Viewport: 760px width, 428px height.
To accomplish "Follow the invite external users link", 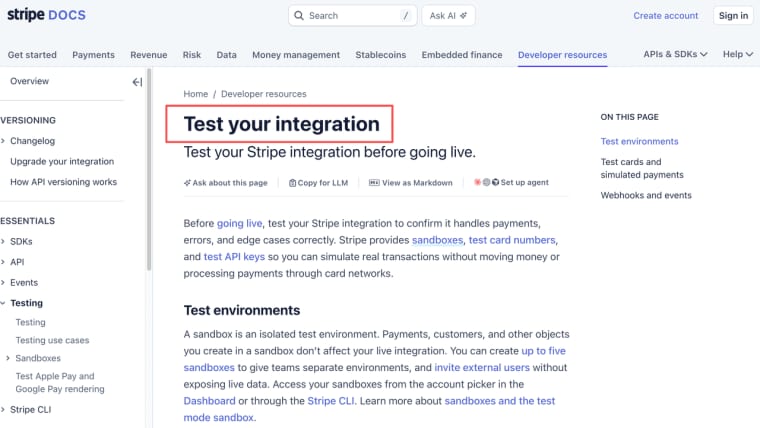I will click(482, 367).
